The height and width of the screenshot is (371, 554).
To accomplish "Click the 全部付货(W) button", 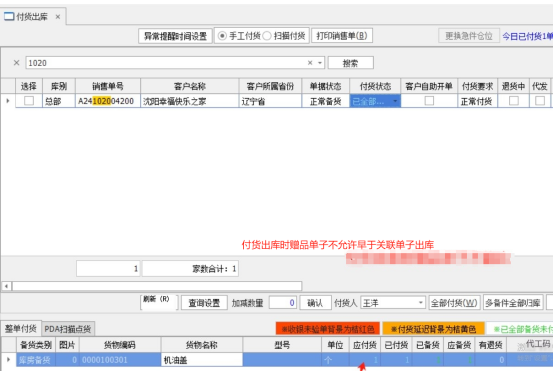I will coord(454,303).
